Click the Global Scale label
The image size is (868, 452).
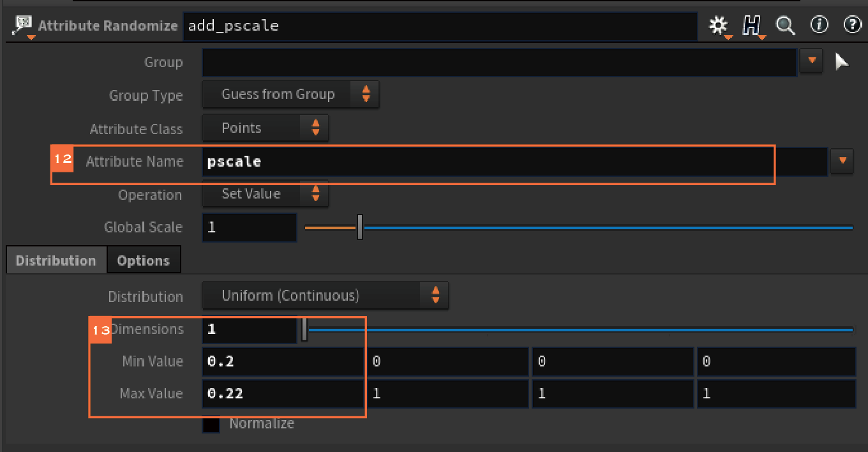point(143,227)
